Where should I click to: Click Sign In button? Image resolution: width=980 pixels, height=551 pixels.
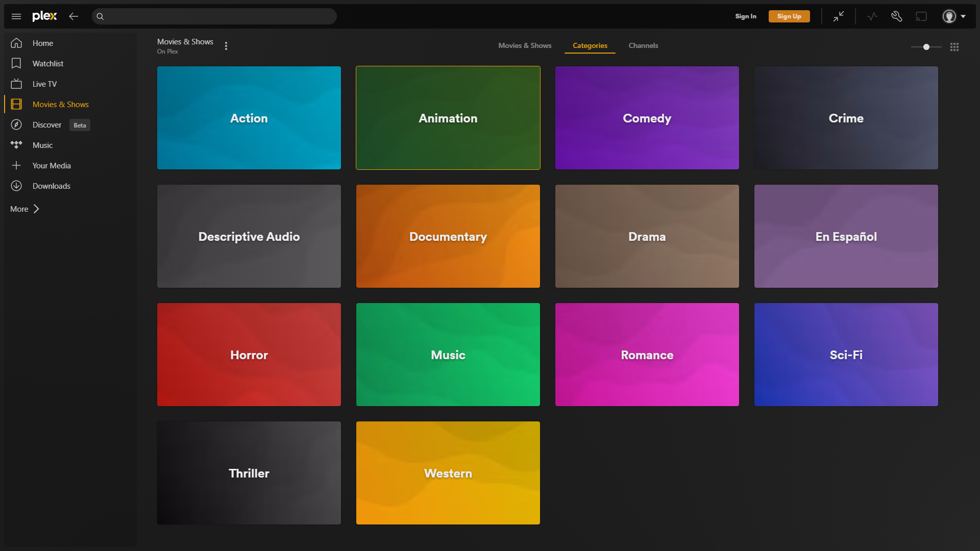pos(745,16)
